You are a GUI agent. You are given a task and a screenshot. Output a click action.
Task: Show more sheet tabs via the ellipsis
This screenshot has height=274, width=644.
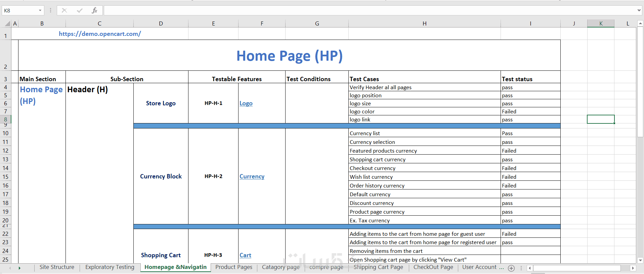pyautogui.click(x=502, y=268)
